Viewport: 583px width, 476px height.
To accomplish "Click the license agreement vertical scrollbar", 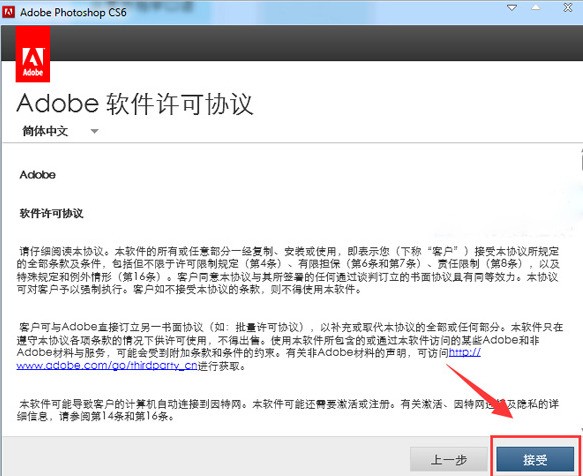I will [581, 290].
